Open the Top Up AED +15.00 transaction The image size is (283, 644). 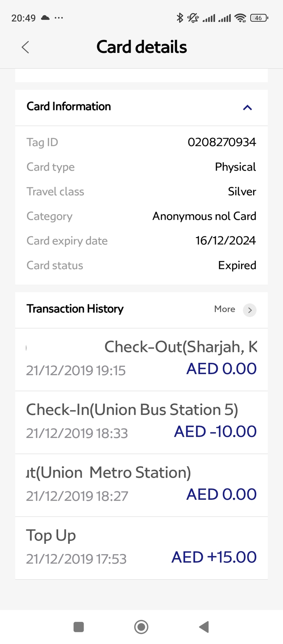[x=141, y=547]
